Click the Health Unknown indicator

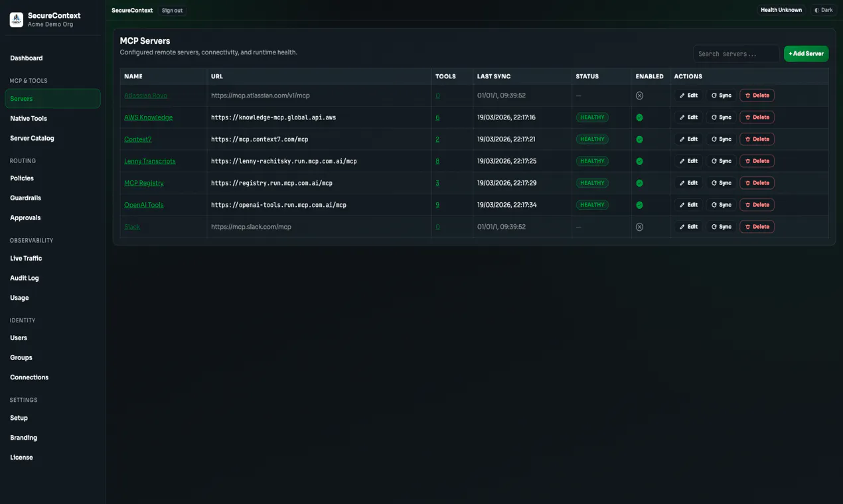[x=781, y=10]
